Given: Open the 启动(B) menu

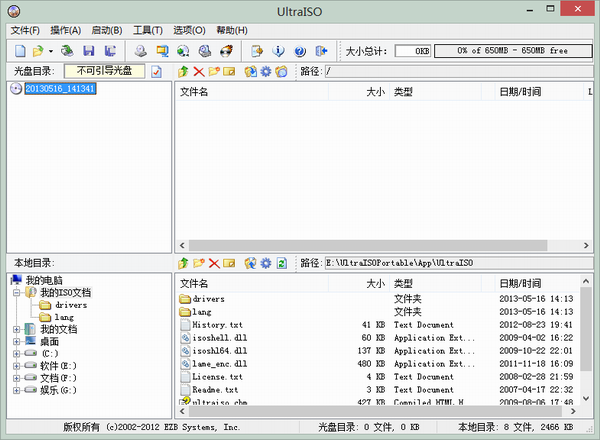Looking at the screenshot, I should coord(107,30).
